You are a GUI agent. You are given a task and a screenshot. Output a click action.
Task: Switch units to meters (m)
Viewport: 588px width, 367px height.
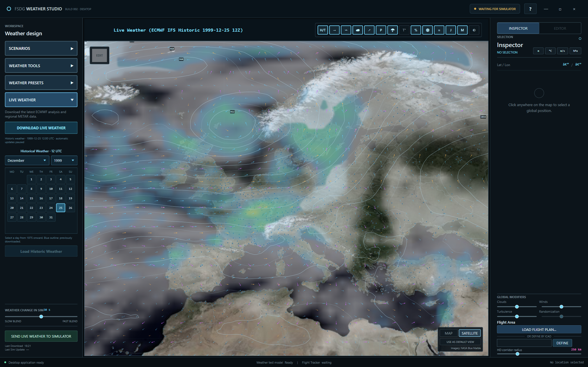coord(538,51)
